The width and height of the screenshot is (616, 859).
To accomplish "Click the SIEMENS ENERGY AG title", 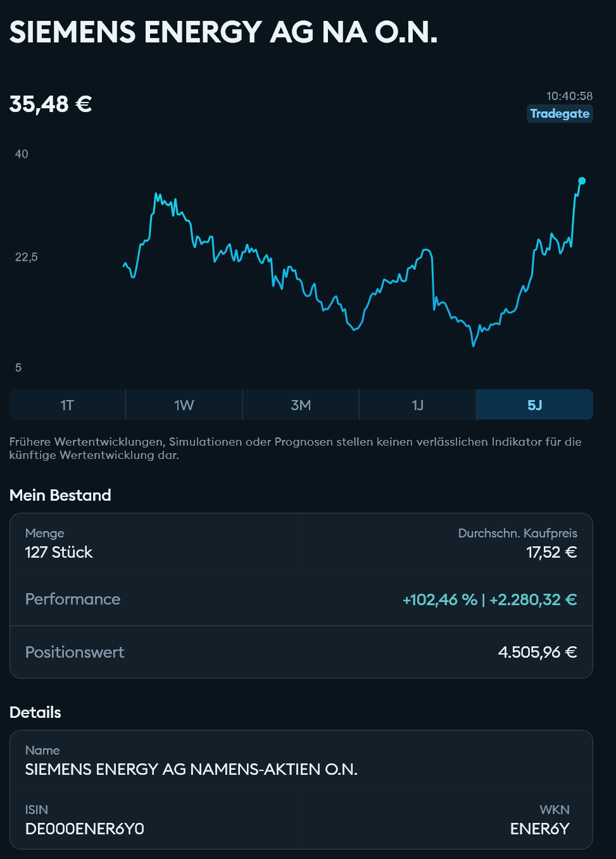I will point(223,32).
